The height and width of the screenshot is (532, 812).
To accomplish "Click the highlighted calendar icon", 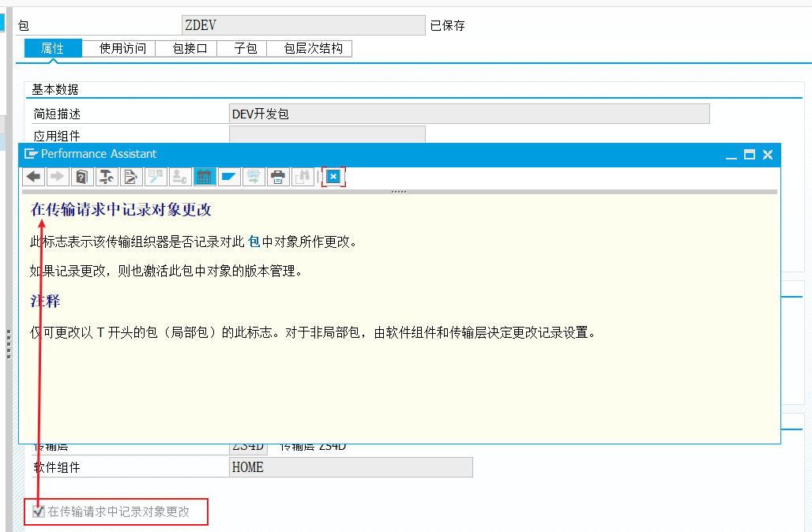I will coord(204,177).
